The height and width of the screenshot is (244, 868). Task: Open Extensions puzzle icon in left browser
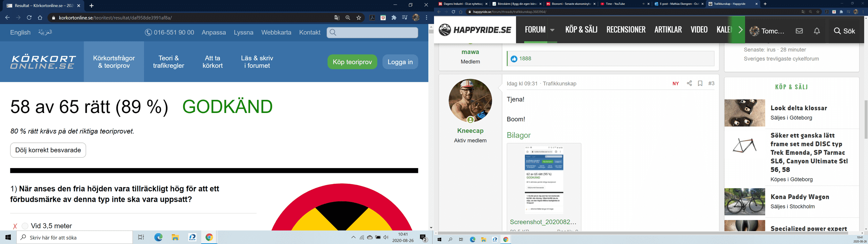[x=394, y=18]
